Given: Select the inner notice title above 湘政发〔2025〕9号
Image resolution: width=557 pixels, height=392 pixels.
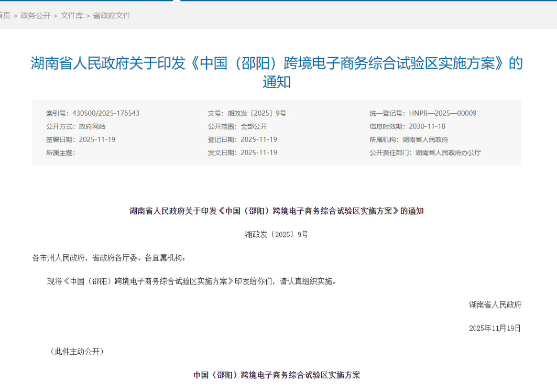Looking at the screenshot, I should [x=278, y=212].
